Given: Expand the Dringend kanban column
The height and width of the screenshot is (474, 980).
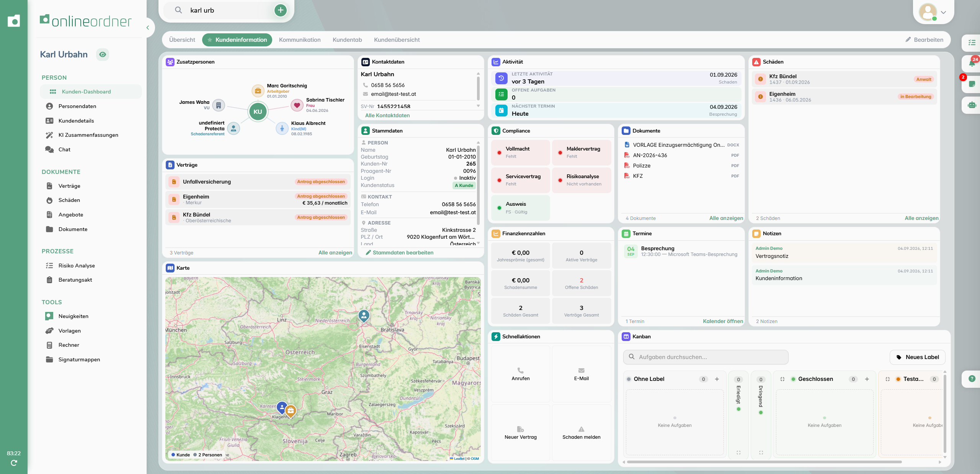Looking at the screenshot, I should pyautogui.click(x=761, y=453).
